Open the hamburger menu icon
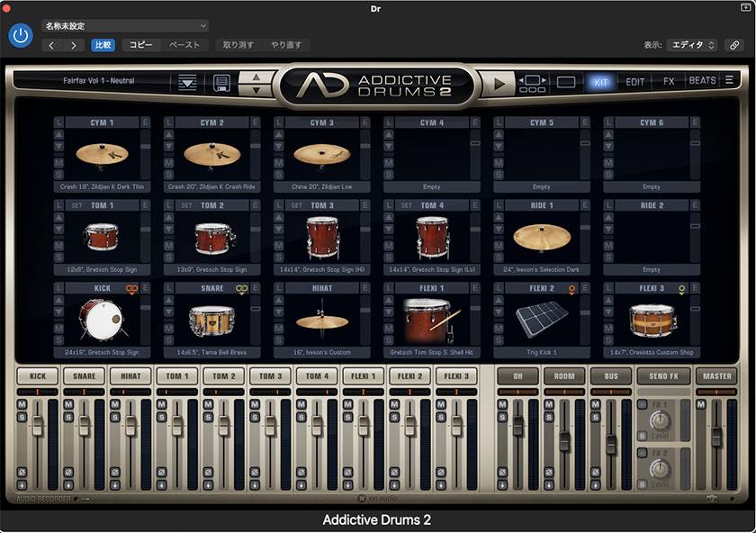The height and width of the screenshot is (533, 756). (730, 80)
